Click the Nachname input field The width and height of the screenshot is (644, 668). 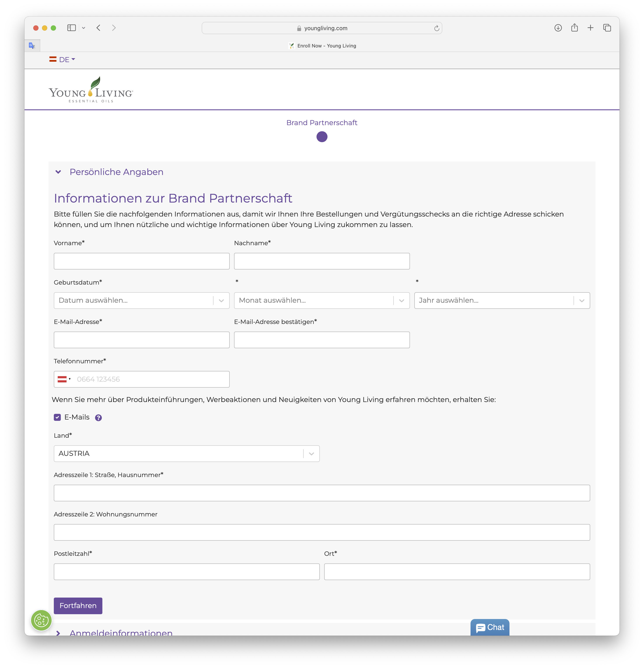coord(322,261)
